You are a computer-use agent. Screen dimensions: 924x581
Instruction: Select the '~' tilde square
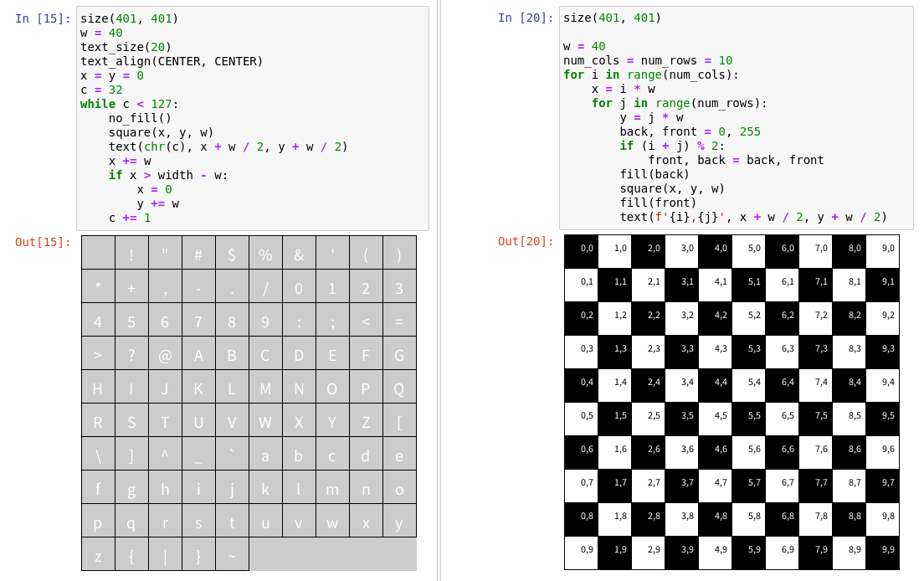tap(232, 554)
